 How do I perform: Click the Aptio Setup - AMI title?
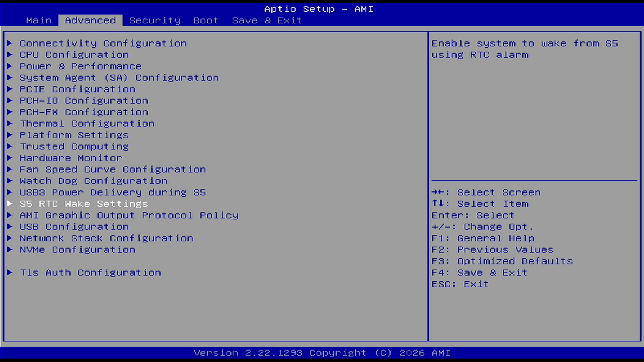pyautogui.click(x=319, y=9)
